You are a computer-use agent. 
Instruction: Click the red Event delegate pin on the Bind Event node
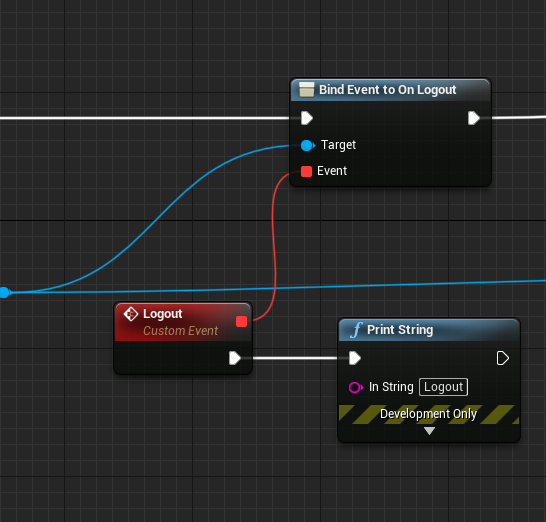(x=306, y=171)
